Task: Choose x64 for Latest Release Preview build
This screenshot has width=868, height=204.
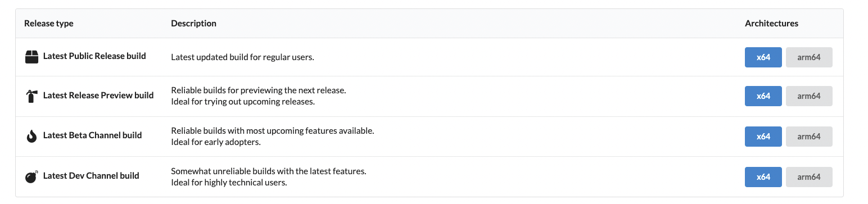Action: click(x=763, y=96)
